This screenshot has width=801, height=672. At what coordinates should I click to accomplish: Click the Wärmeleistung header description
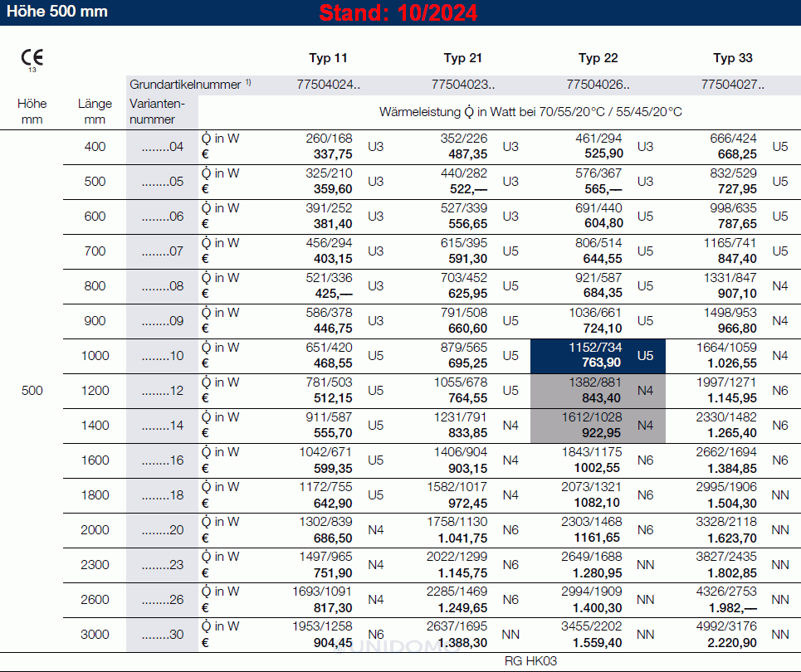(x=530, y=111)
